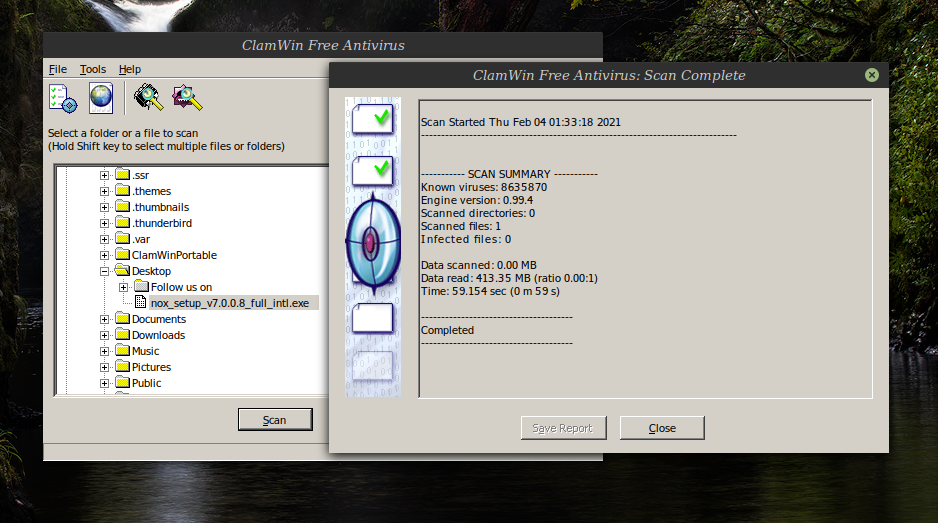Select the Music folder
The height and width of the screenshot is (523, 938).
tap(145, 351)
